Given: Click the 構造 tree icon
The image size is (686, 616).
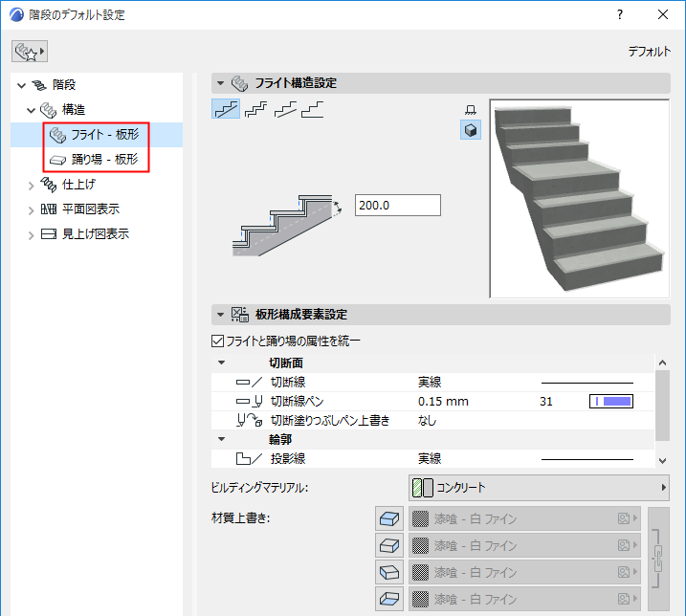Looking at the screenshot, I should pos(48,110).
